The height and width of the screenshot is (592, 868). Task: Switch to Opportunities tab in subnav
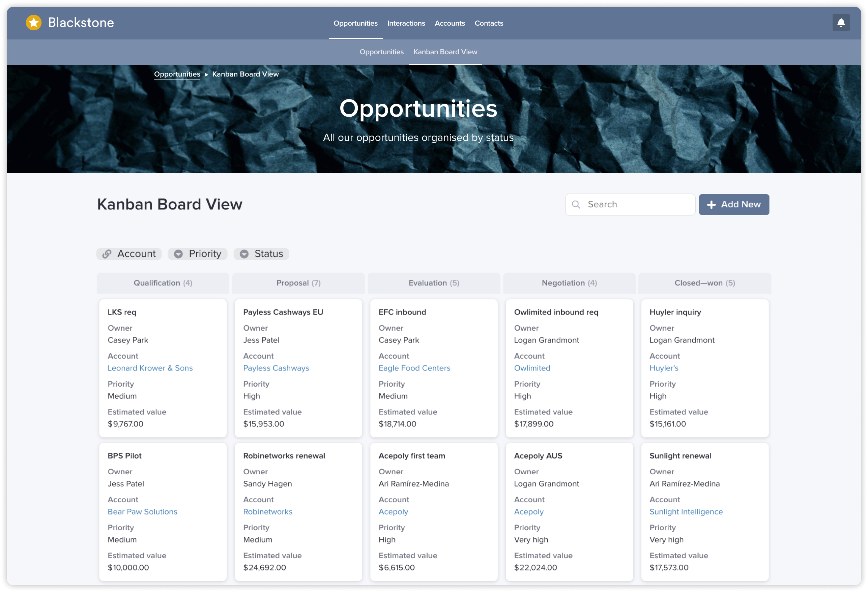click(382, 52)
